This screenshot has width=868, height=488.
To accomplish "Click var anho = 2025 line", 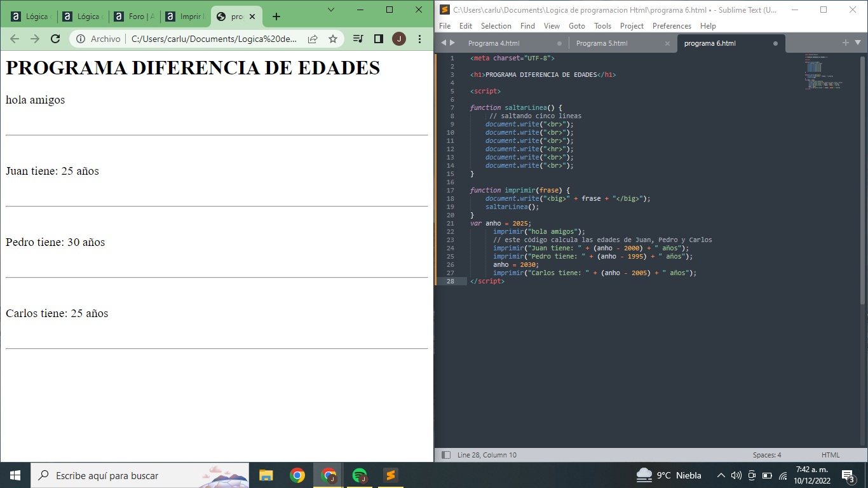I will (501, 223).
